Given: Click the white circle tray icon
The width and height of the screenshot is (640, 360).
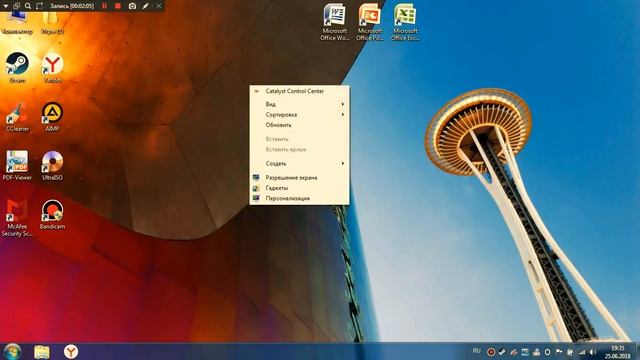Looking at the screenshot, I should click(x=547, y=352).
